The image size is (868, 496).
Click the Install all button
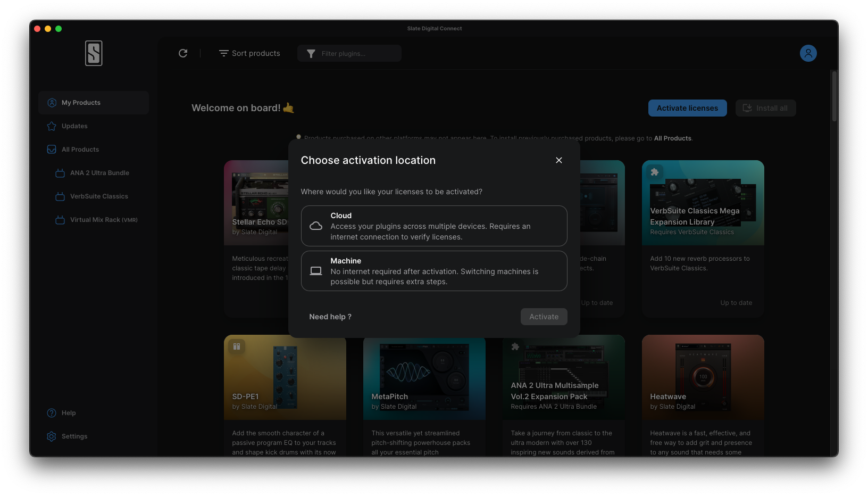tap(765, 108)
